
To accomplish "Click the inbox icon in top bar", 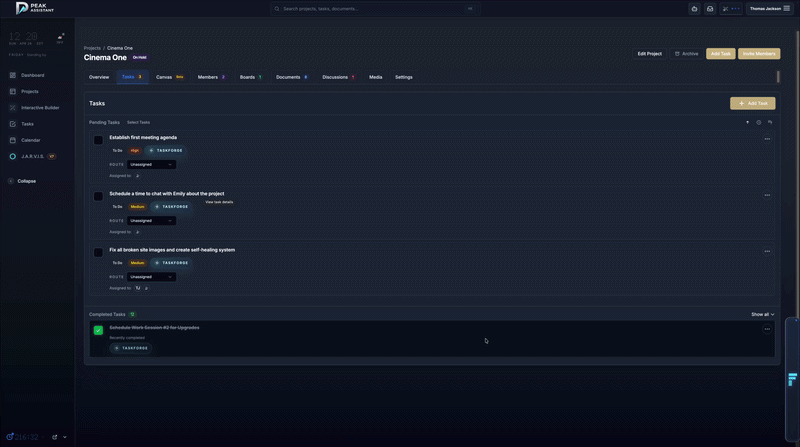I will click(710, 8).
